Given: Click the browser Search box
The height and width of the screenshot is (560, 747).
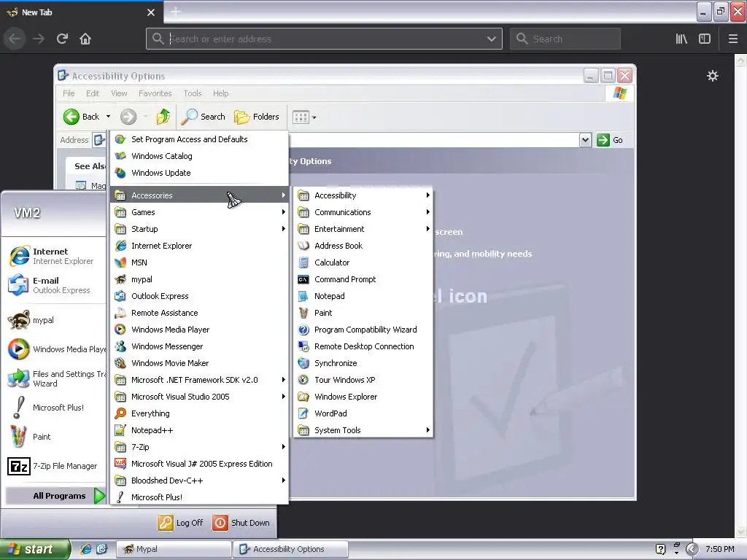Looking at the screenshot, I should click(565, 39).
